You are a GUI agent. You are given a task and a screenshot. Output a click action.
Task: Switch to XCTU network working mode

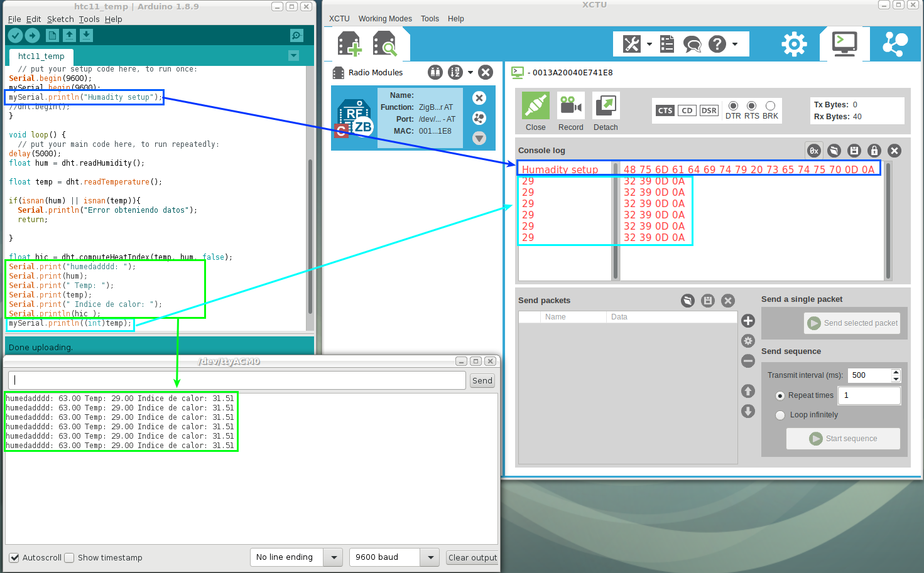(x=894, y=43)
